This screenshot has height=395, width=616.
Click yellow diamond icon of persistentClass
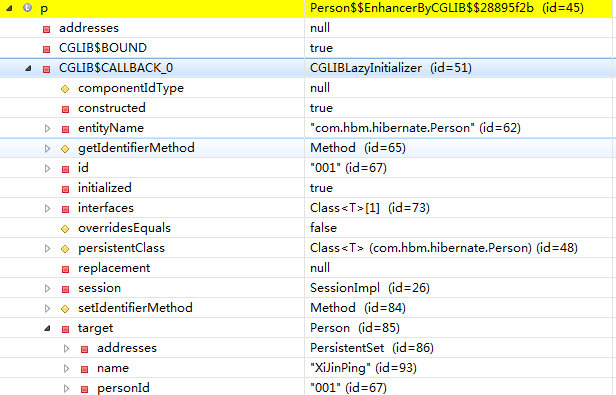[65, 249]
